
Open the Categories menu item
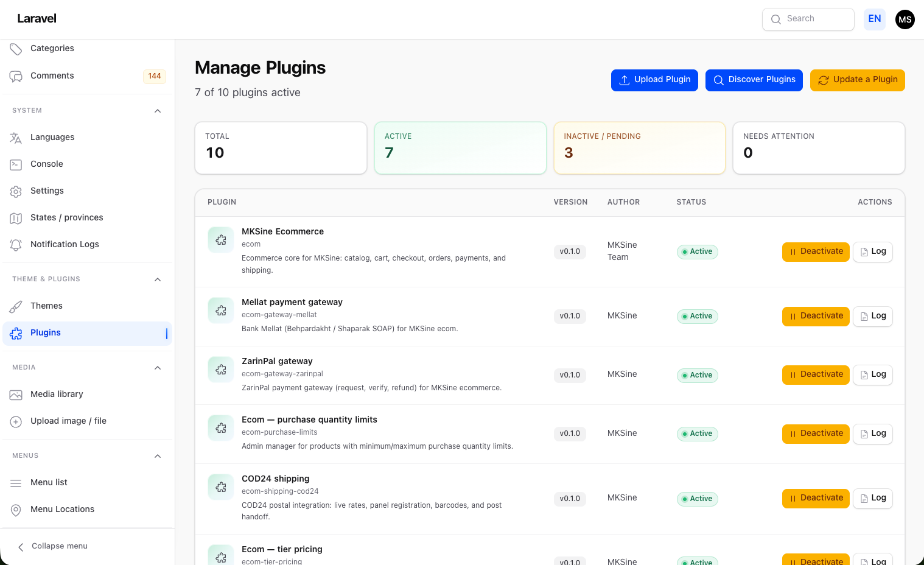[87, 49]
